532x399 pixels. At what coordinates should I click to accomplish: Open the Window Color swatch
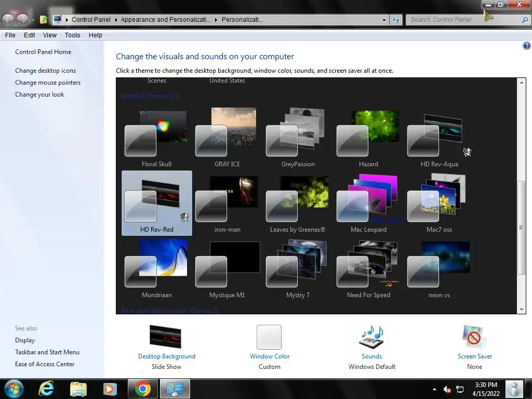(269, 337)
